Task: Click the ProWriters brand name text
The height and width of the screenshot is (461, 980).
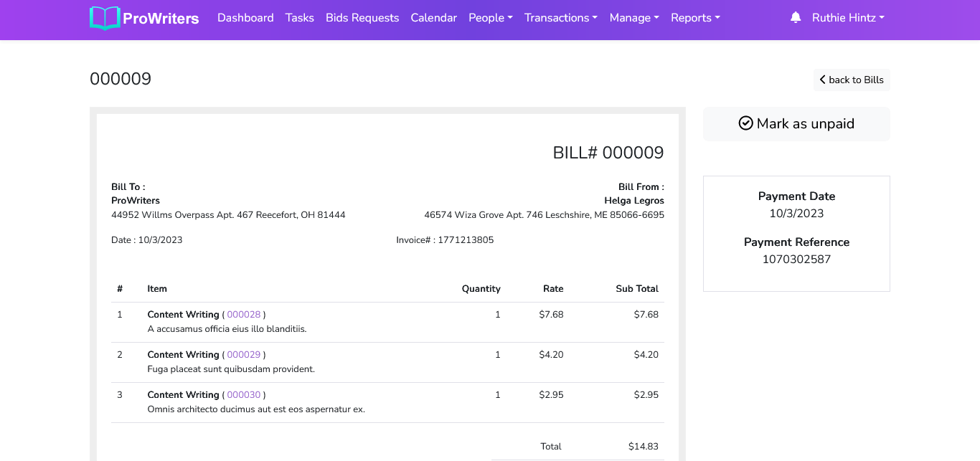Action: 161,19
